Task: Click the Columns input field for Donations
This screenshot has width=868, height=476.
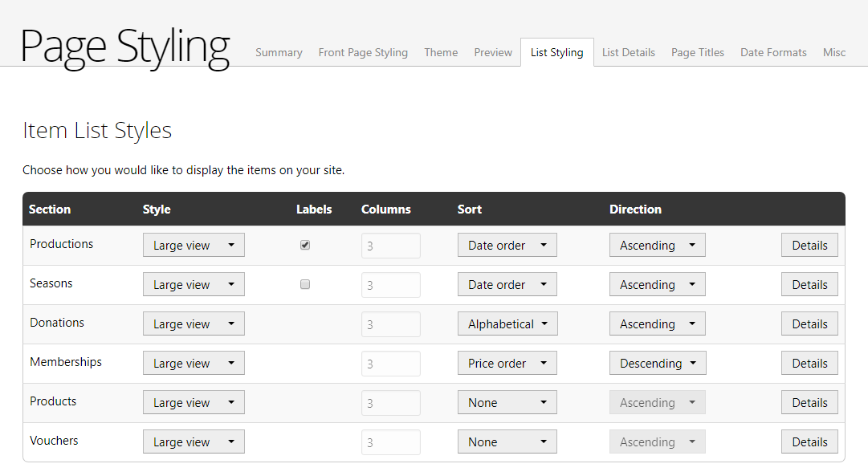Action: (x=391, y=323)
